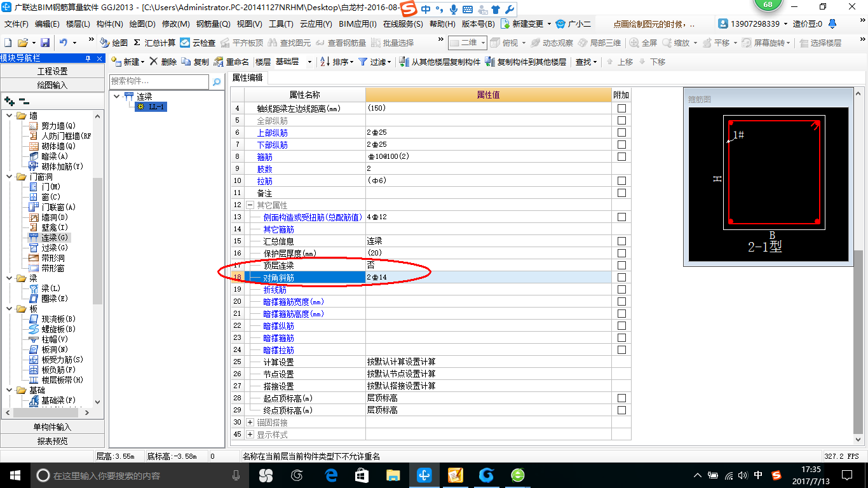Click collapse-all minus icon in navigation
Viewport: 868px width, 488px height.
point(24,100)
